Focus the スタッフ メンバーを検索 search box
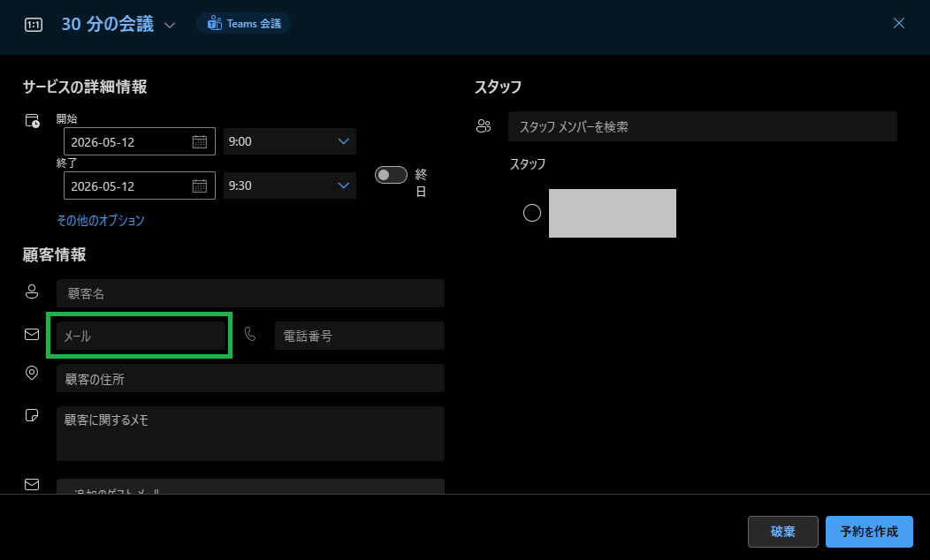This screenshot has width=930, height=560. click(702, 126)
